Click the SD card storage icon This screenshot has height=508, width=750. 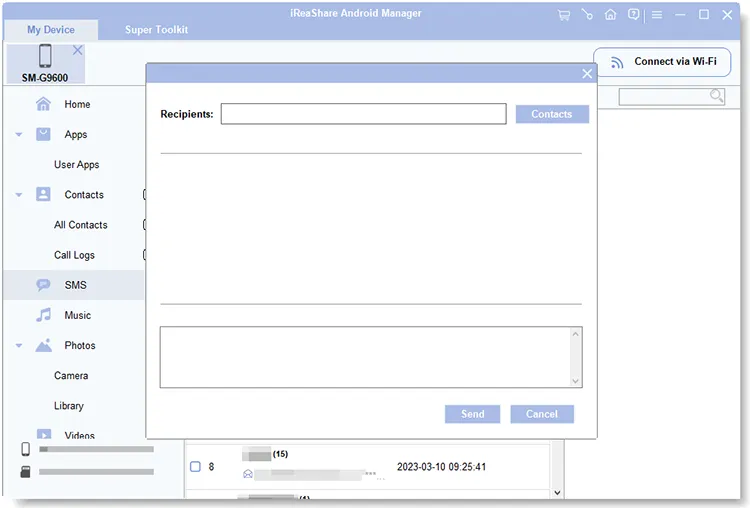pyautogui.click(x=25, y=472)
